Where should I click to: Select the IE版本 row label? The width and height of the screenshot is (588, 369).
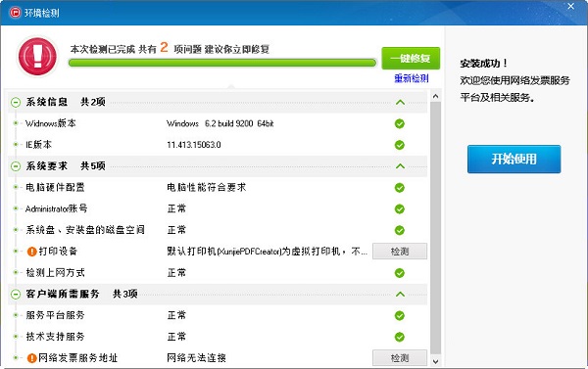pyautogui.click(x=38, y=145)
